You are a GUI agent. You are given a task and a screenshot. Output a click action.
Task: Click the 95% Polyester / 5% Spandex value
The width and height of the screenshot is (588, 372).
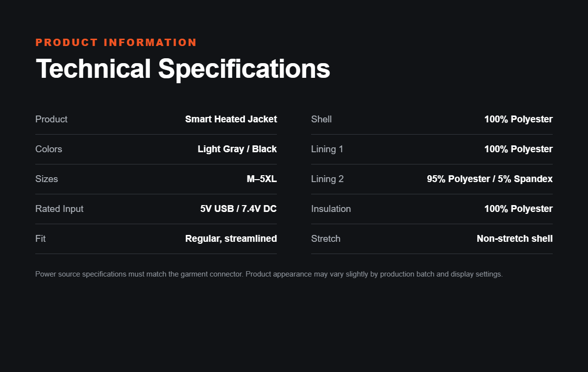tap(490, 179)
